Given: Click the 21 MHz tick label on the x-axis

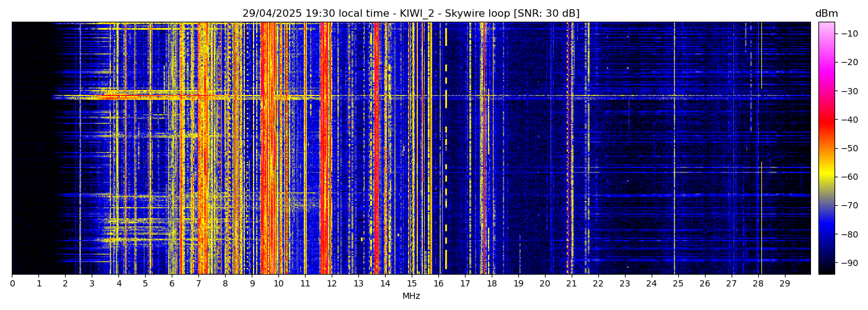Looking at the screenshot, I should (x=571, y=284).
